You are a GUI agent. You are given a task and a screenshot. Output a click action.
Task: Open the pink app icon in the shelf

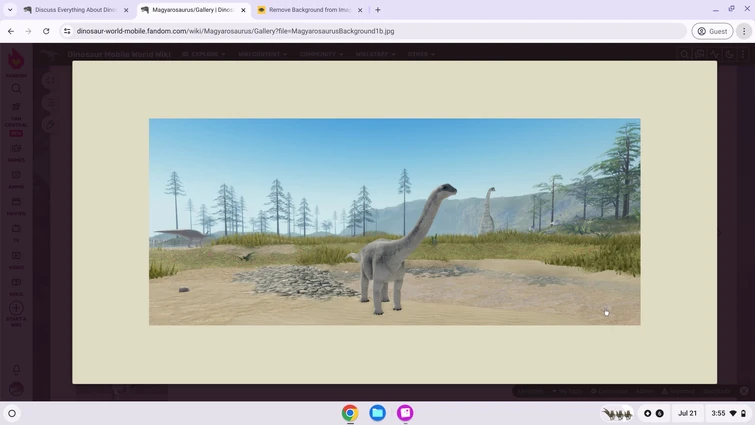(405, 413)
